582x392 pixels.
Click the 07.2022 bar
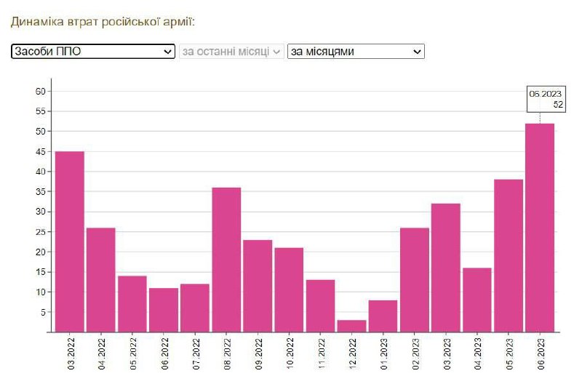(195, 308)
